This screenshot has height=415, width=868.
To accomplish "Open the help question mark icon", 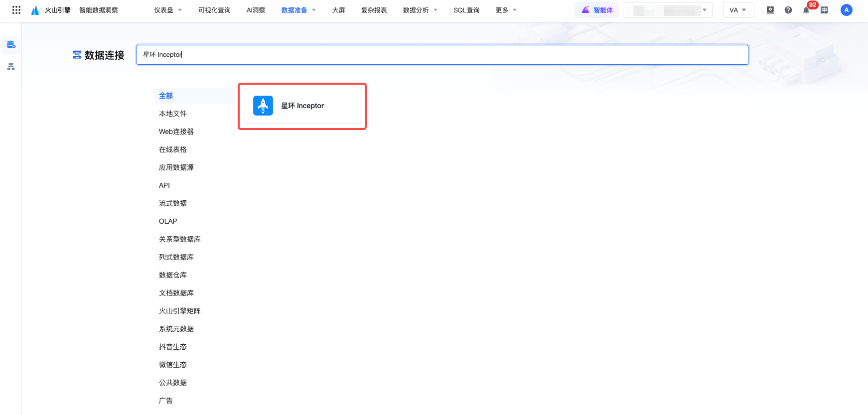I will [788, 10].
